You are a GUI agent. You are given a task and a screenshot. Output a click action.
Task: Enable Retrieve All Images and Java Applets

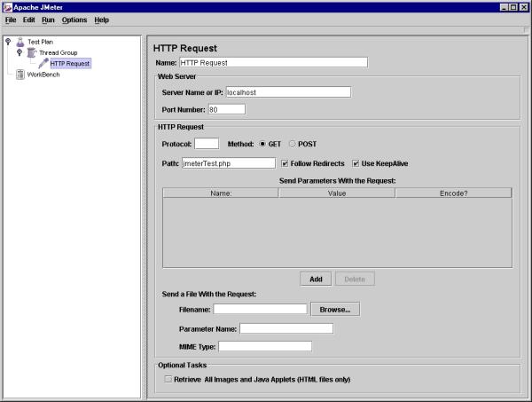click(168, 379)
